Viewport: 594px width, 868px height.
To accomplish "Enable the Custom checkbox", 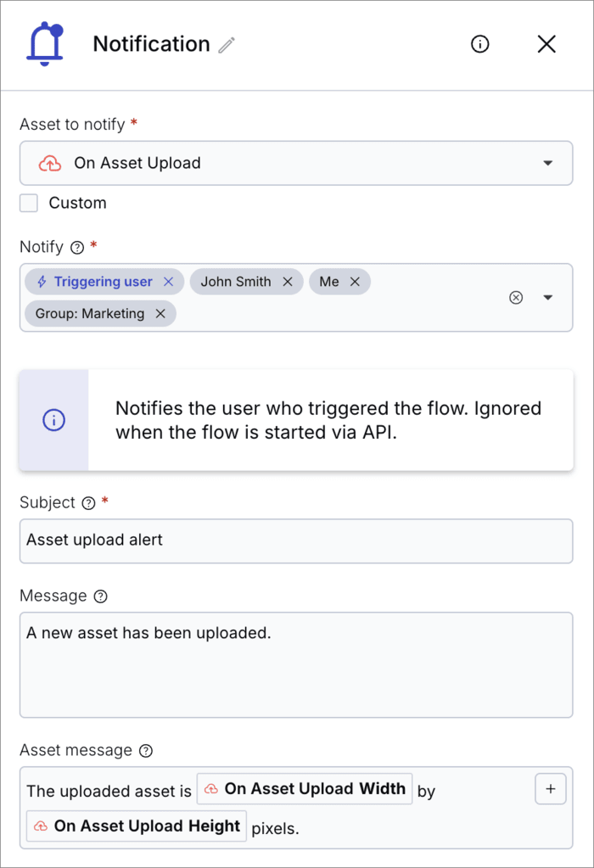I will pyautogui.click(x=29, y=203).
